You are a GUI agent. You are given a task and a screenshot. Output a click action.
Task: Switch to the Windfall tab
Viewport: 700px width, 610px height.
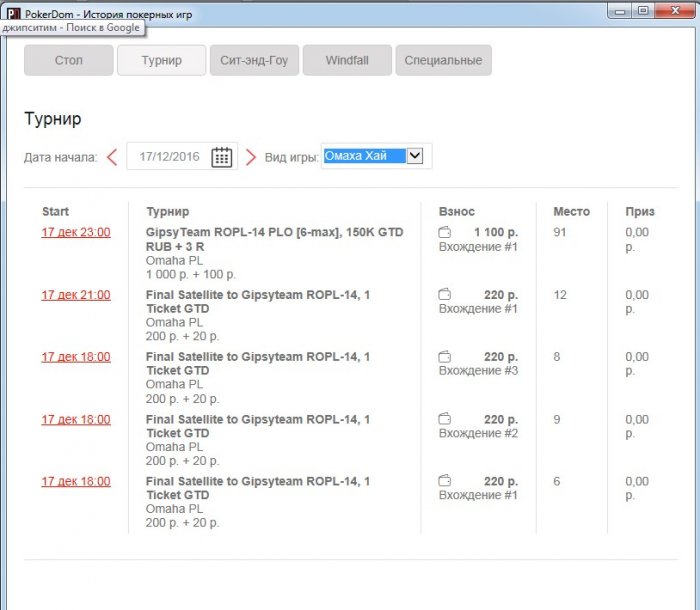tap(347, 61)
